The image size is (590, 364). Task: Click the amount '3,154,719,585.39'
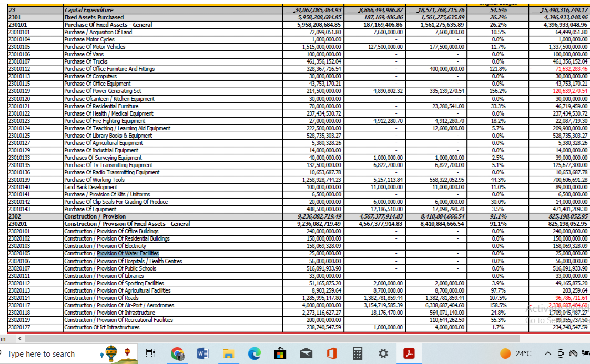383,305
